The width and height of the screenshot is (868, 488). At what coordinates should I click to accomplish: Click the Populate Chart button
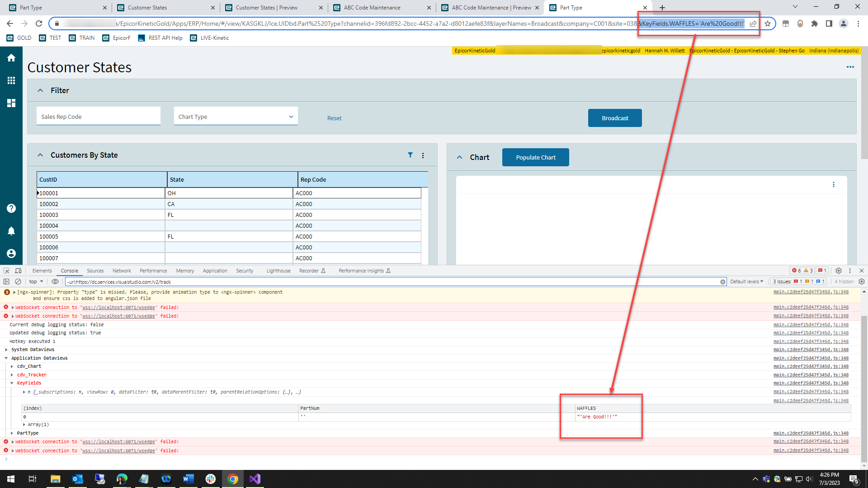pyautogui.click(x=535, y=157)
